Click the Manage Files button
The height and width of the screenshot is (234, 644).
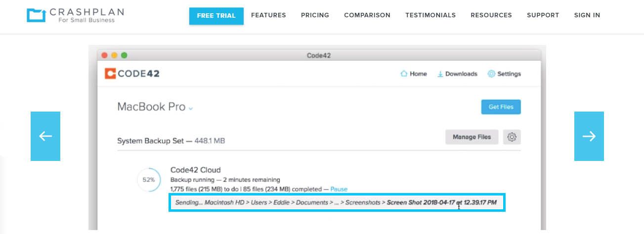point(472,137)
